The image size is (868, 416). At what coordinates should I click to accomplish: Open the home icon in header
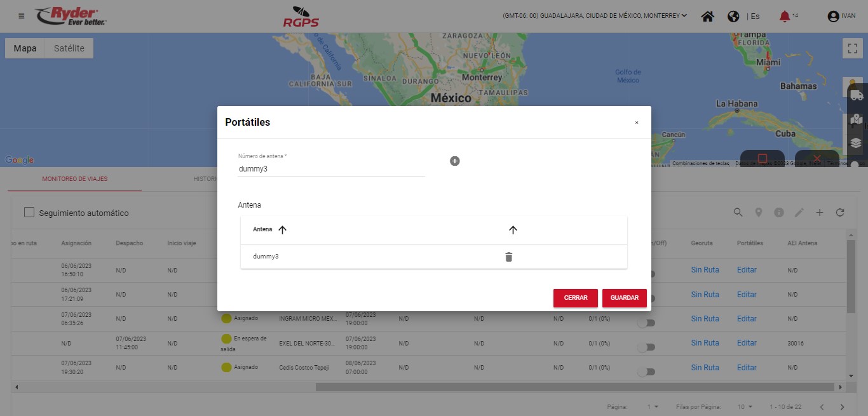707,17
